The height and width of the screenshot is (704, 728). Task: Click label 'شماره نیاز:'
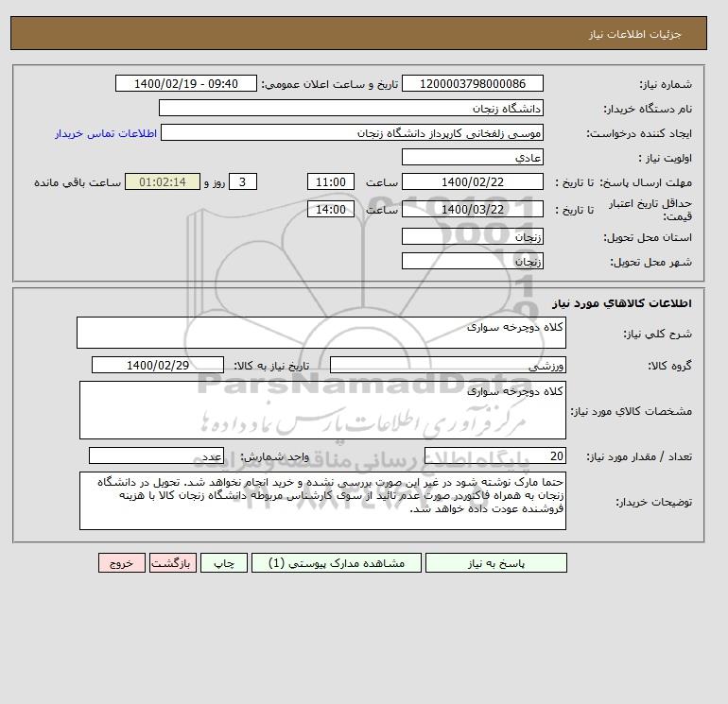coord(666,84)
